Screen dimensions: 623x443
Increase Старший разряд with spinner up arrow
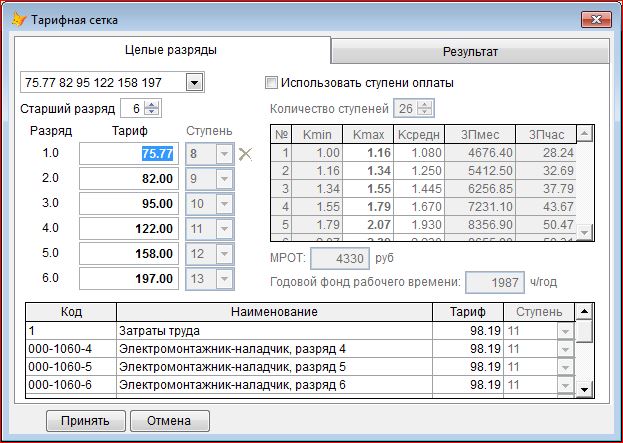(x=152, y=104)
